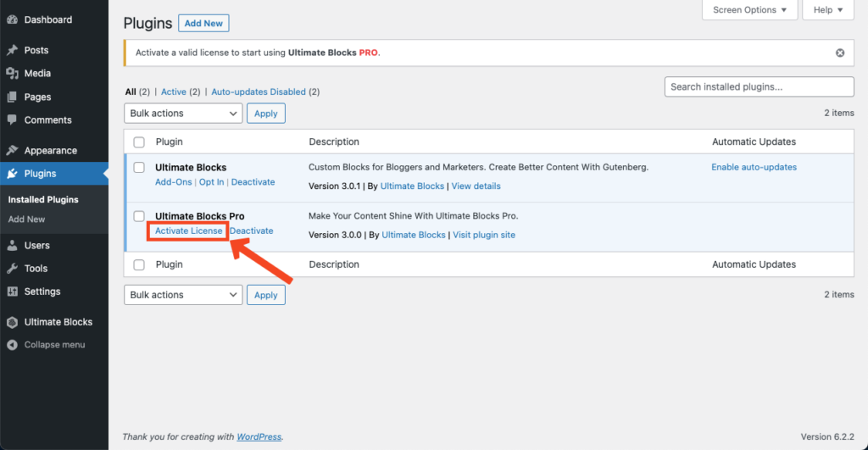Click Activate License for Ultimate Blocks Pro
The width and height of the screenshot is (868, 450).
pos(188,231)
